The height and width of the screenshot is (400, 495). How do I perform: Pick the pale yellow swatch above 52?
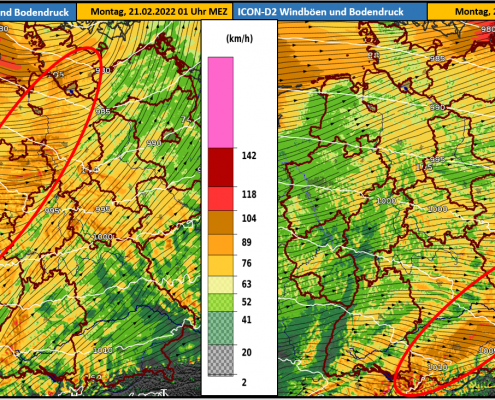click(x=221, y=285)
